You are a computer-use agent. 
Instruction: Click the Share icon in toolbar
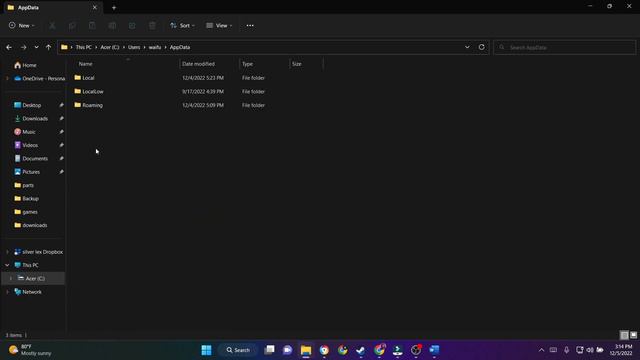pos(132,26)
